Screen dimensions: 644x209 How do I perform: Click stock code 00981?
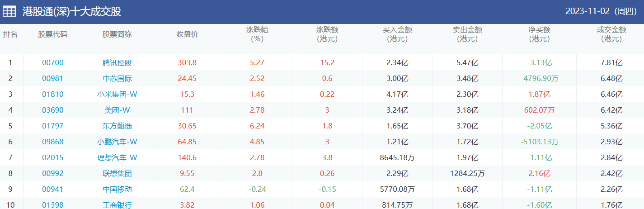pyautogui.click(x=53, y=78)
